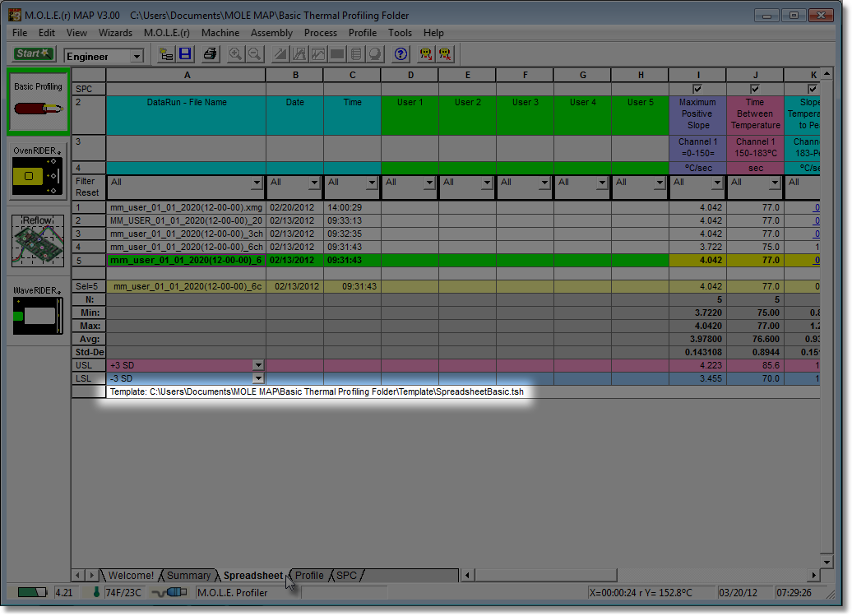Click the globe-like toolbar icon
The height and width of the screenshot is (616, 852).
point(376,53)
